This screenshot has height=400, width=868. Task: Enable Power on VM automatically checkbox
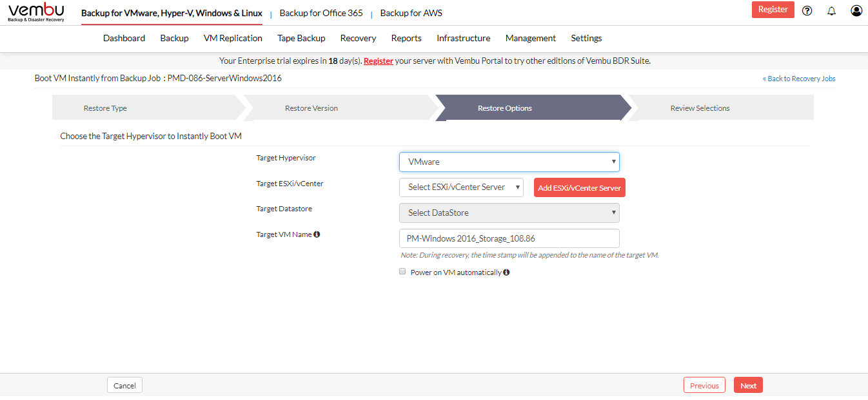tap(403, 272)
